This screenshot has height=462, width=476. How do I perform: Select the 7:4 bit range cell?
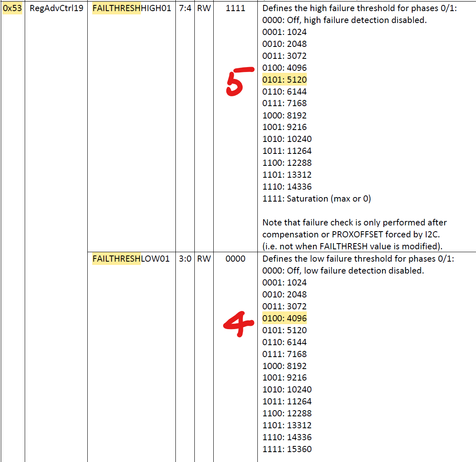click(x=185, y=8)
